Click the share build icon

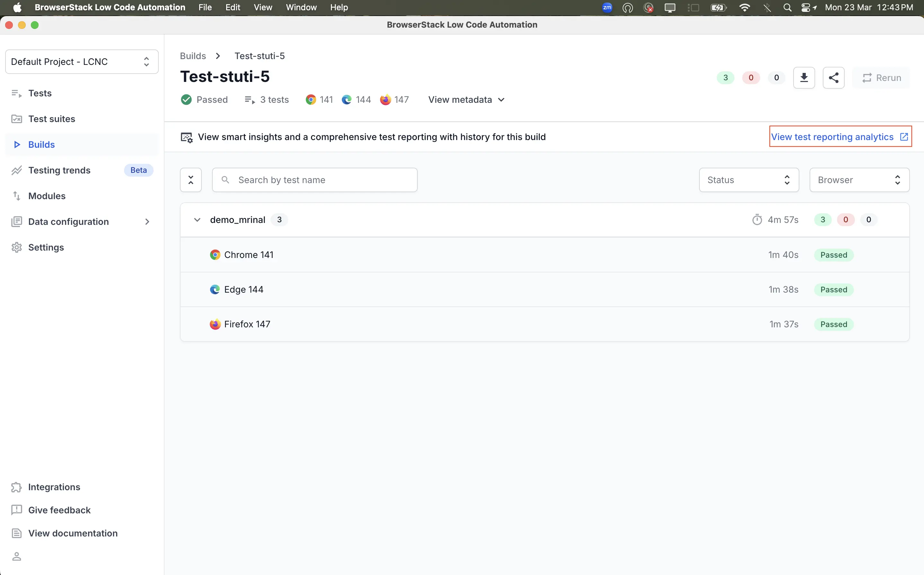pos(833,78)
